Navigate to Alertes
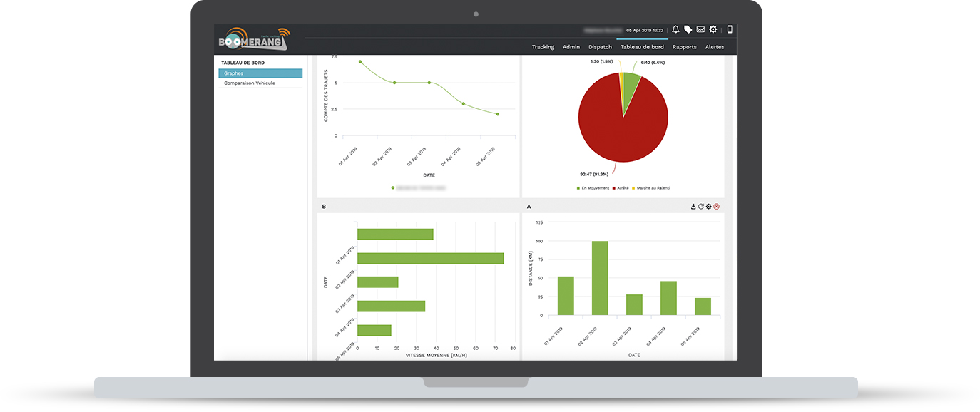980x412 pixels. coord(715,47)
